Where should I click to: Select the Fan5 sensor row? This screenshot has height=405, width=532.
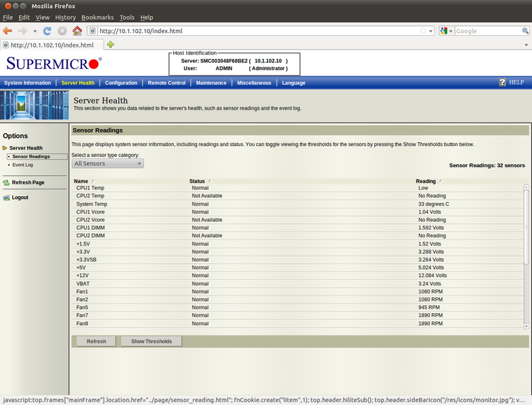point(298,308)
